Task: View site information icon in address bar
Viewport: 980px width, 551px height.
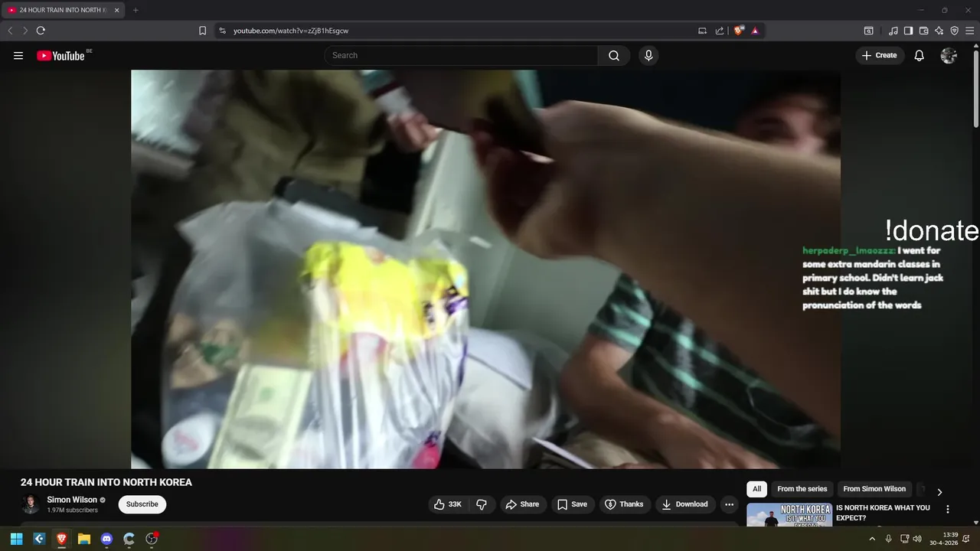Action: click(222, 31)
